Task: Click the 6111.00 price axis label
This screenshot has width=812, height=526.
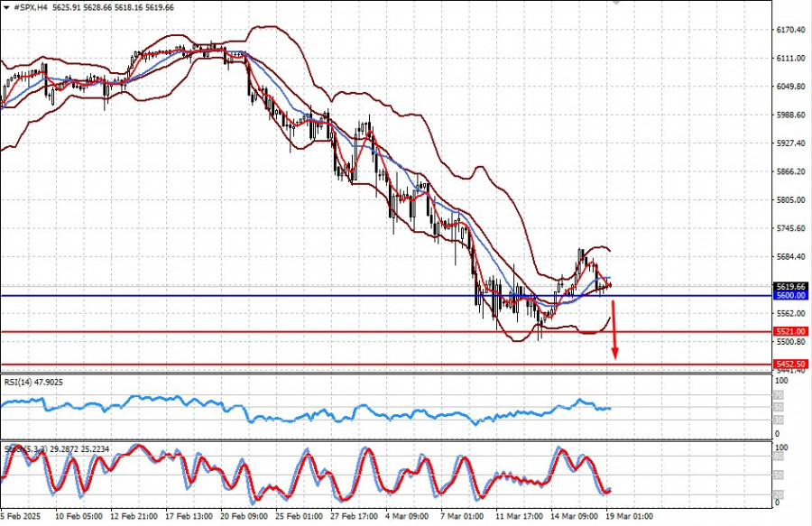Action: [x=790, y=59]
